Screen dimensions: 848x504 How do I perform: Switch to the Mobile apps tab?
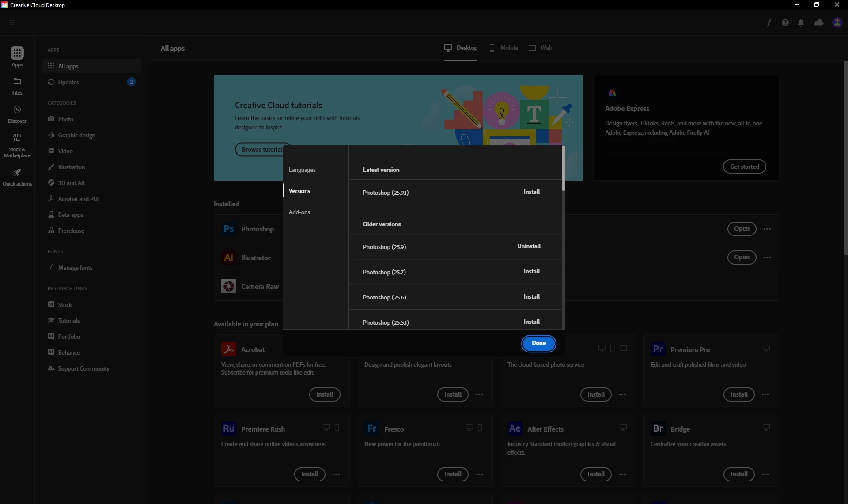[x=503, y=48]
